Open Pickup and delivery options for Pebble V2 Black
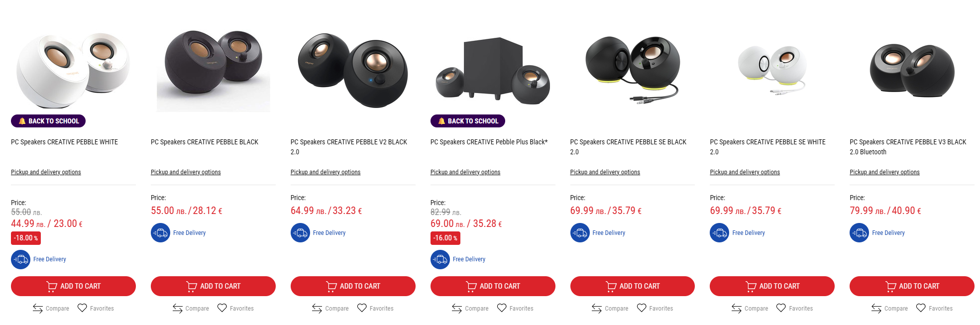980x325 pixels. pos(326,172)
